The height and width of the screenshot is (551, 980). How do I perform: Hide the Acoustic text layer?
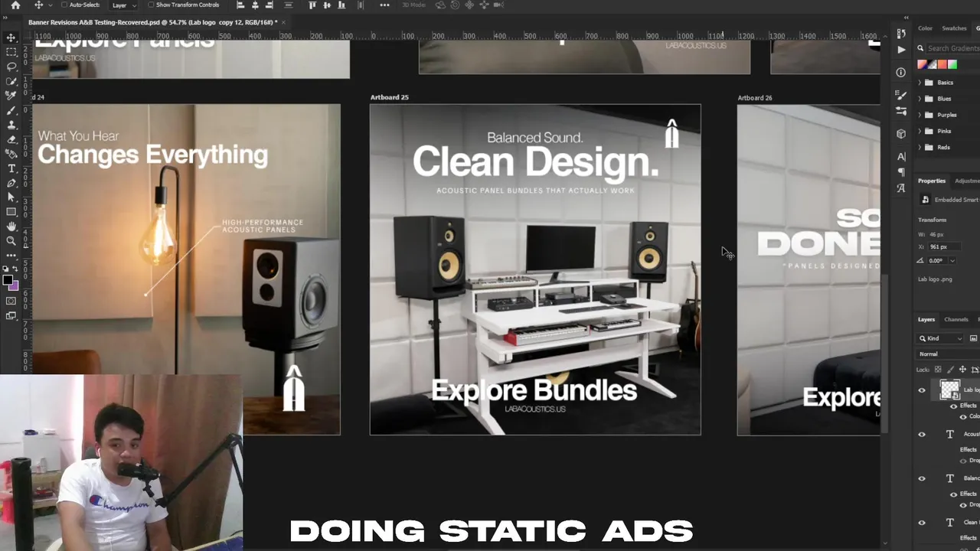click(922, 435)
